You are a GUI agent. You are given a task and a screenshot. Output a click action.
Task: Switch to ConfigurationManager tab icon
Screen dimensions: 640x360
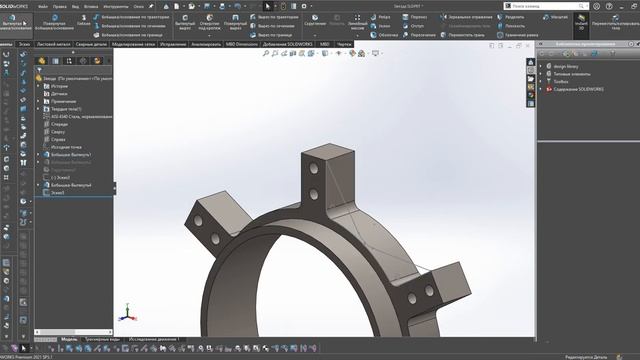click(69, 61)
